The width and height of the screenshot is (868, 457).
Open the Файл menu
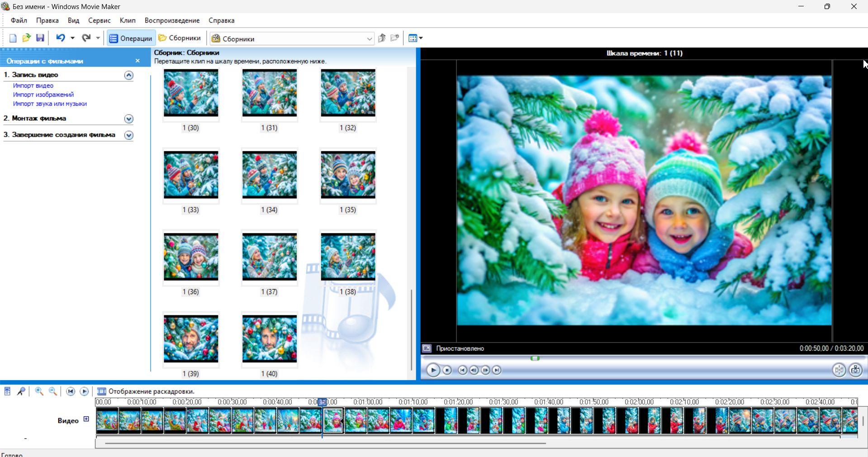coord(19,20)
